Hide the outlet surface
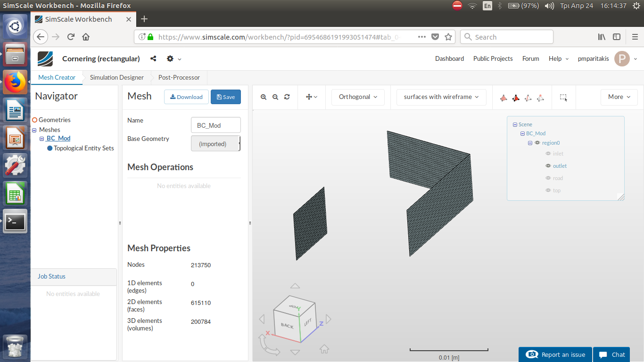644x362 pixels. point(548,165)
